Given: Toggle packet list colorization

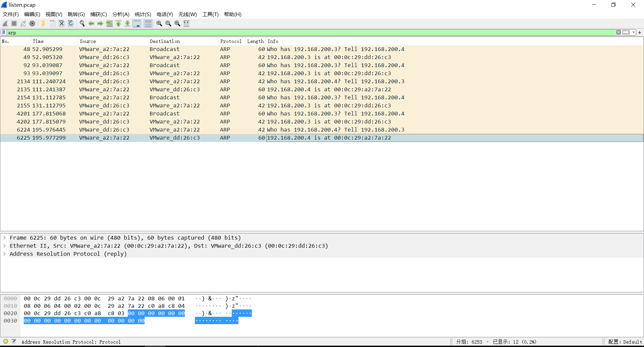Looking at the screenshot, I should coord(148,23).
